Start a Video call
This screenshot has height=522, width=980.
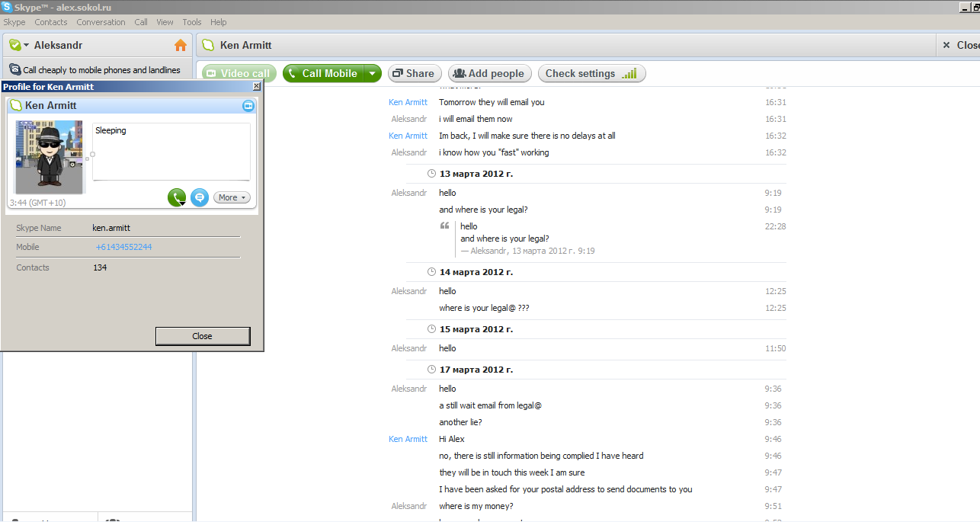(239, 73)
